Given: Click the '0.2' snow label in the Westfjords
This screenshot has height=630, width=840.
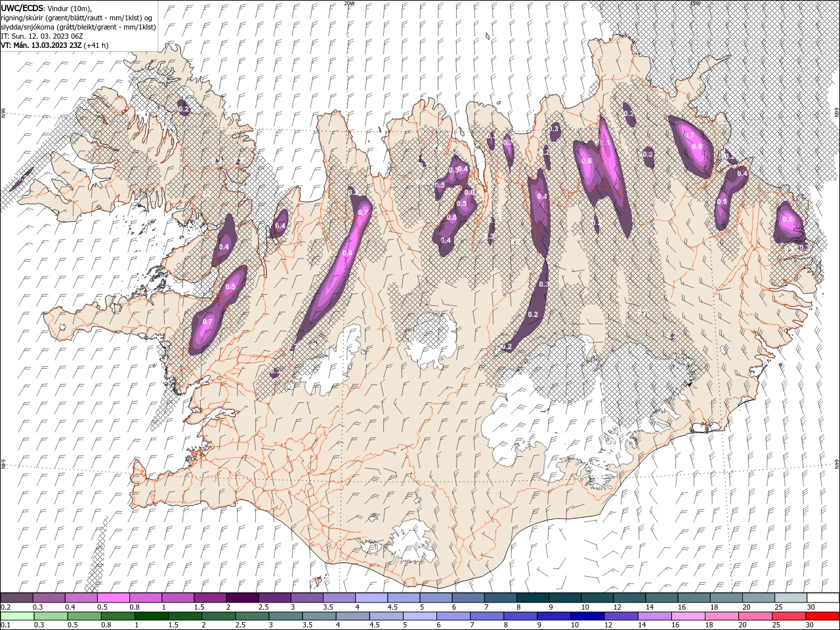Looking at the screenshot, I should (184, 110).
